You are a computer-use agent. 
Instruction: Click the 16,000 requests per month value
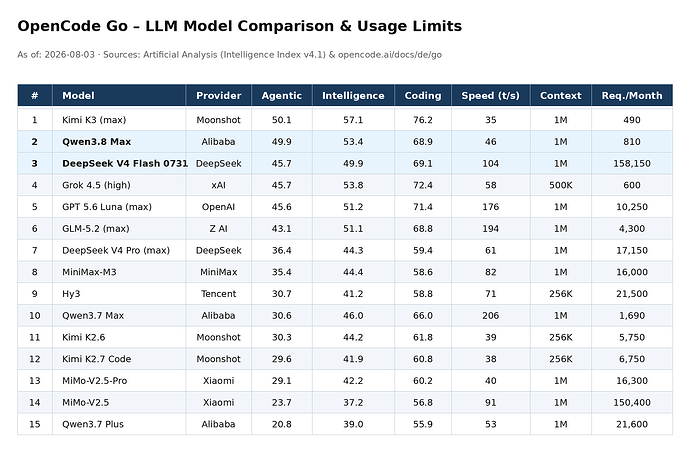click(631, 272)
